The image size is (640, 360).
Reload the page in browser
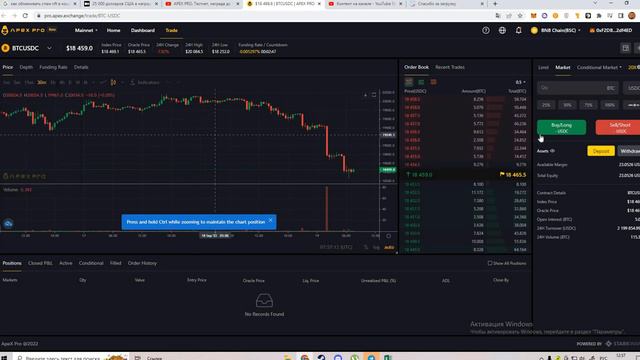coord(25,16)
